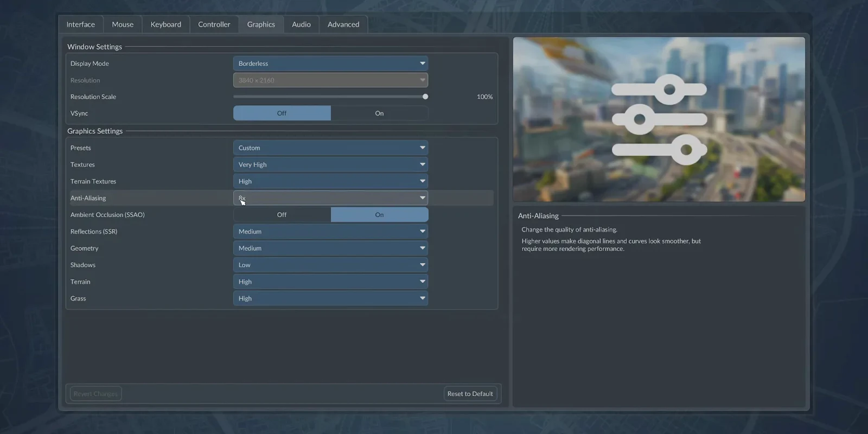Image resolution: width=868 pixels, height=434 pixels.
Task: Switch to the Advanced tab
Action: pyautogui.click(x=343, y=24)
